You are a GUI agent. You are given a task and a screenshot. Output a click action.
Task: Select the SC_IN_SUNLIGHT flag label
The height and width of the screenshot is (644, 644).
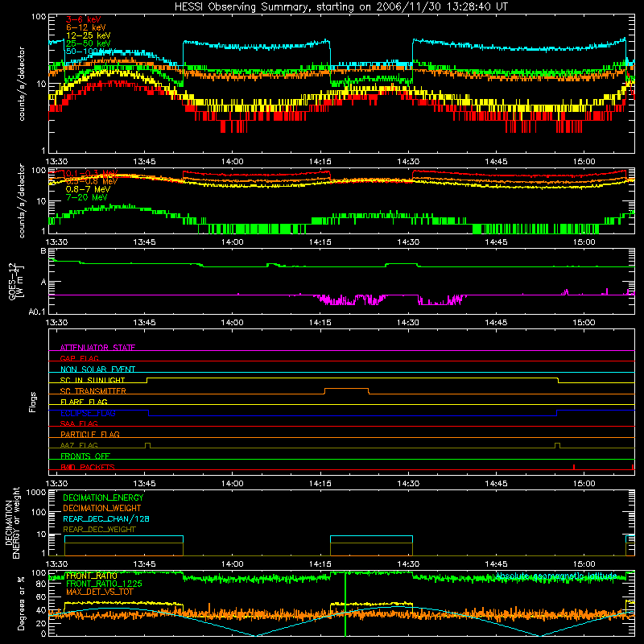[93, 380]
